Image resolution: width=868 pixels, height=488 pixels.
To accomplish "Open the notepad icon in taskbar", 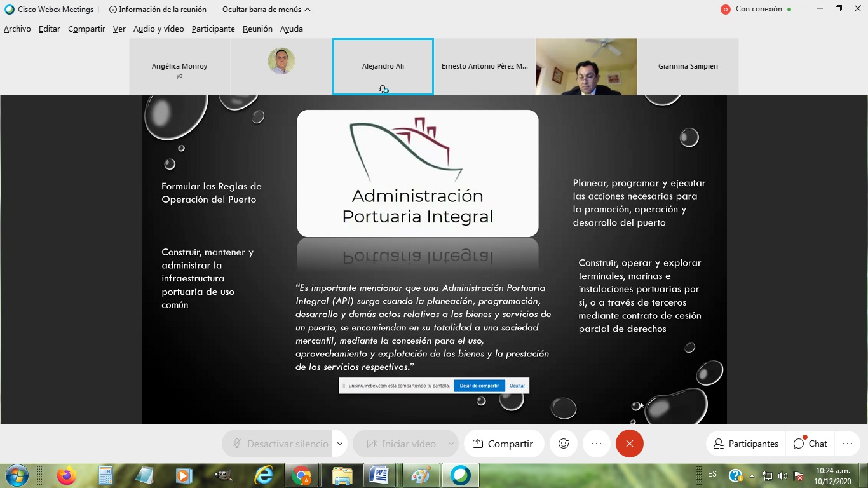I will [x=145, y=475].
